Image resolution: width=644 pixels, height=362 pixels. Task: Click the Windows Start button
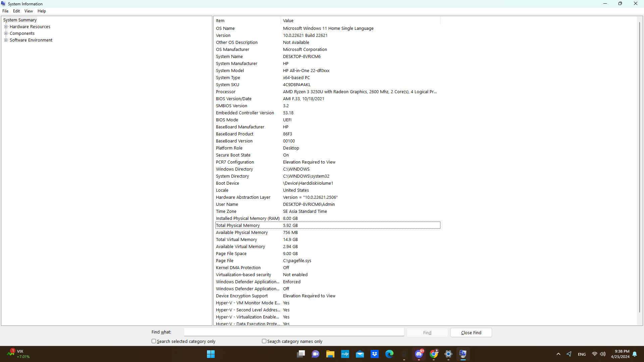click(x=211, y=354)
